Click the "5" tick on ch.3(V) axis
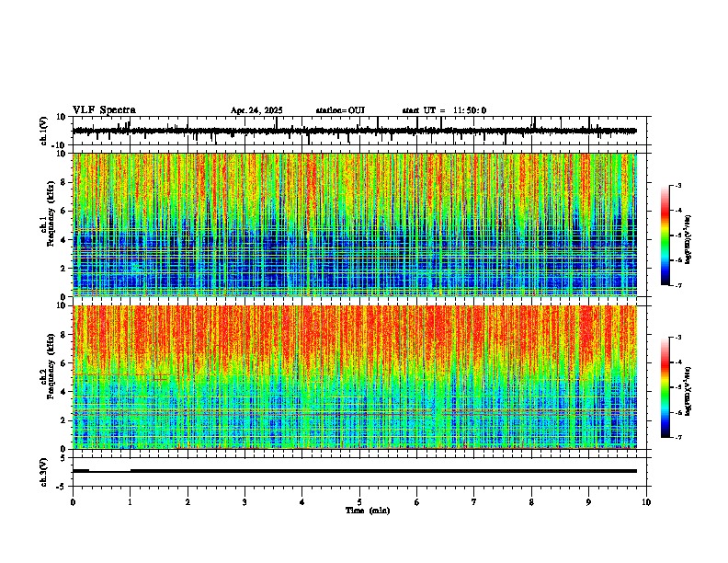728x563 pixels. [x=63, y=458]
